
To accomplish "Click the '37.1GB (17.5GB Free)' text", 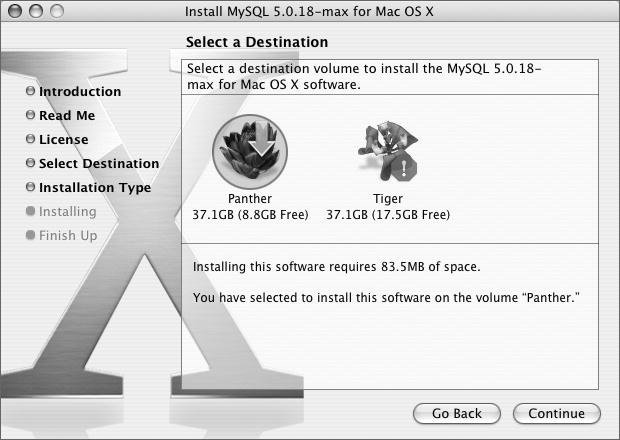I will (x=388, y=215).
